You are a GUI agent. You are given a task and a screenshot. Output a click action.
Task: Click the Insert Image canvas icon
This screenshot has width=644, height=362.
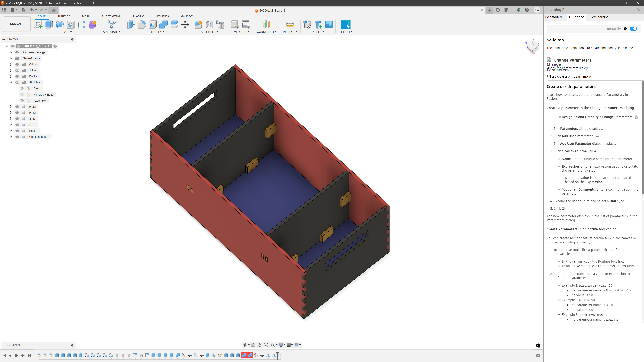click(x=329, y=24)
